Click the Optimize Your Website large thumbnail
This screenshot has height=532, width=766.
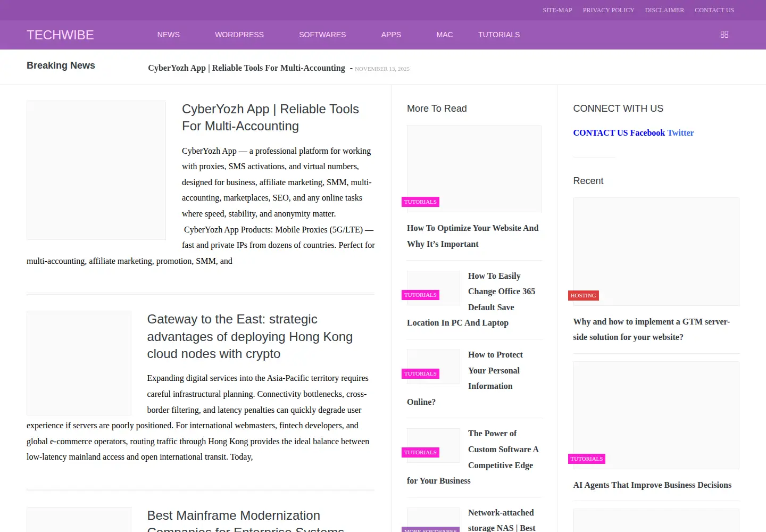tap(474, 169)
